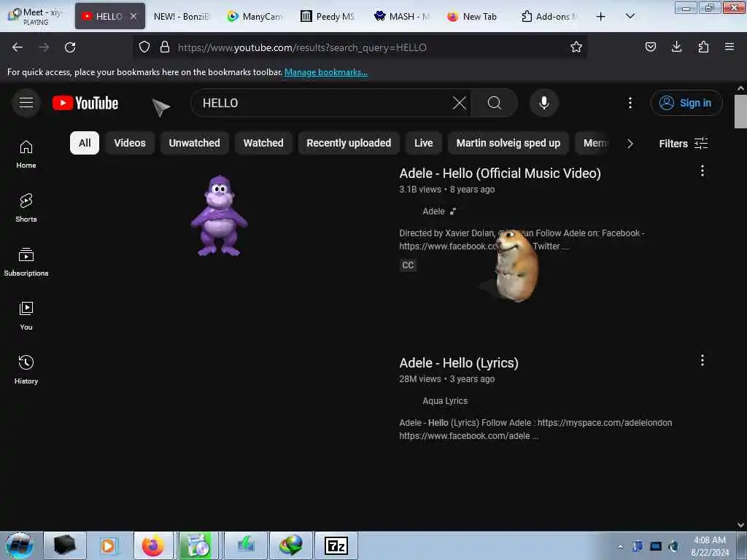
Task: Open the Firefox application hamburger menu
Action: pyautogui.click(x=729, y=47)
